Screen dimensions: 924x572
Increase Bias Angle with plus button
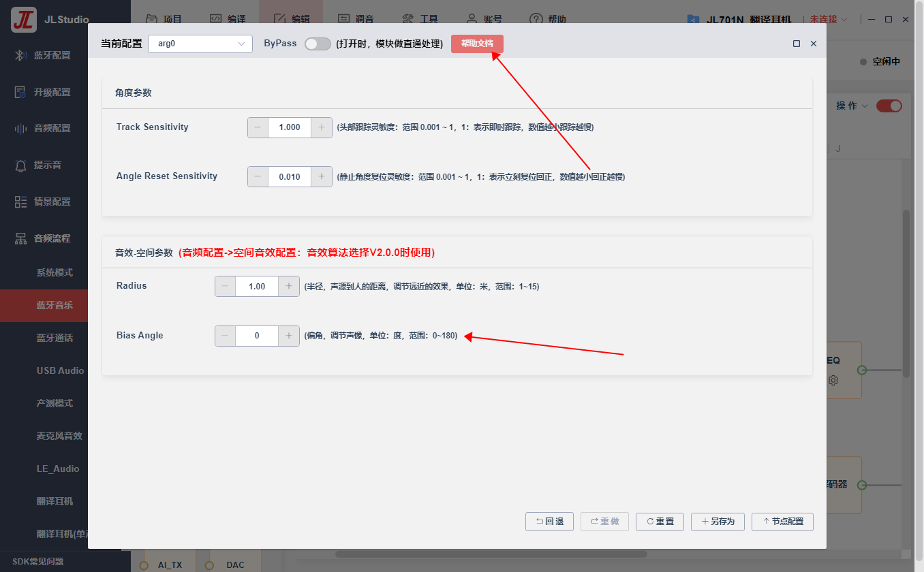click(289, 336)
